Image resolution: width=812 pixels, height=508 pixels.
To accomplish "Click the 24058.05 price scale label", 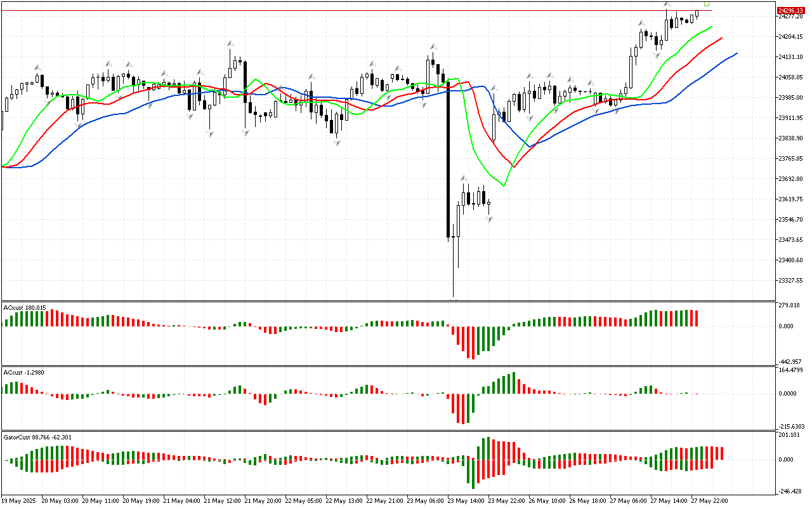I will (790, 77).
